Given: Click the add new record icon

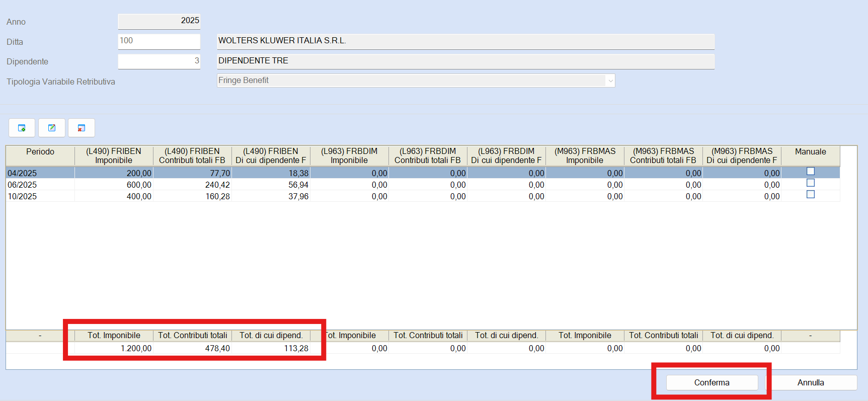Looking at the screenshot, I should tap(22, 128).
